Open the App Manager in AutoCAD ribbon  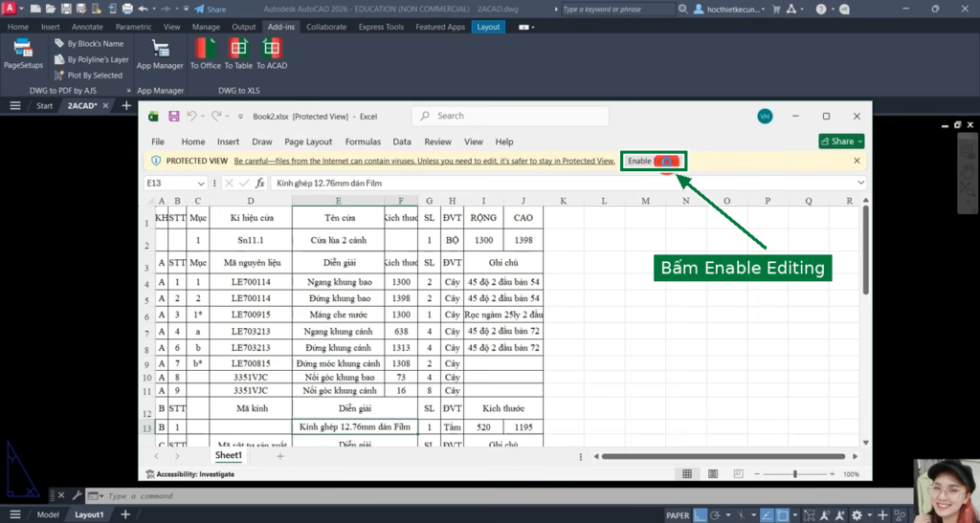[x=160, y=54]
